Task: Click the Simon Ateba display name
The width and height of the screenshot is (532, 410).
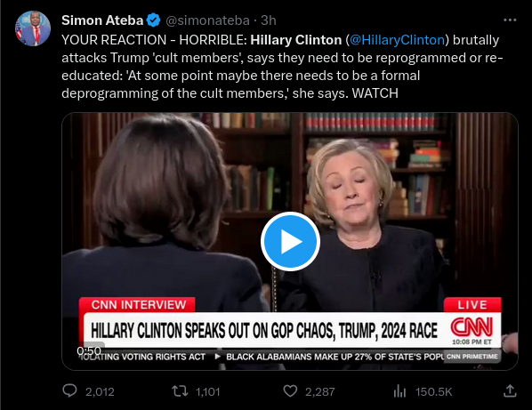Action: (102, 20)
